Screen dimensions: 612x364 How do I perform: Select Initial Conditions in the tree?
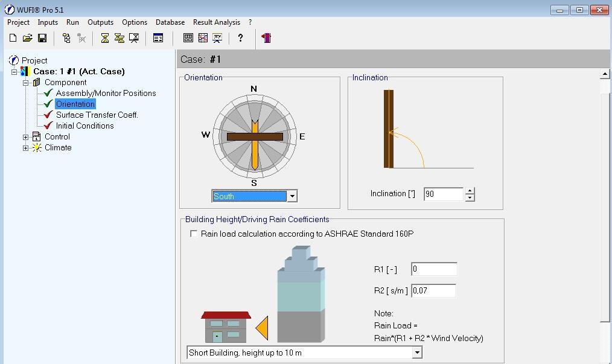click(84, 126)
